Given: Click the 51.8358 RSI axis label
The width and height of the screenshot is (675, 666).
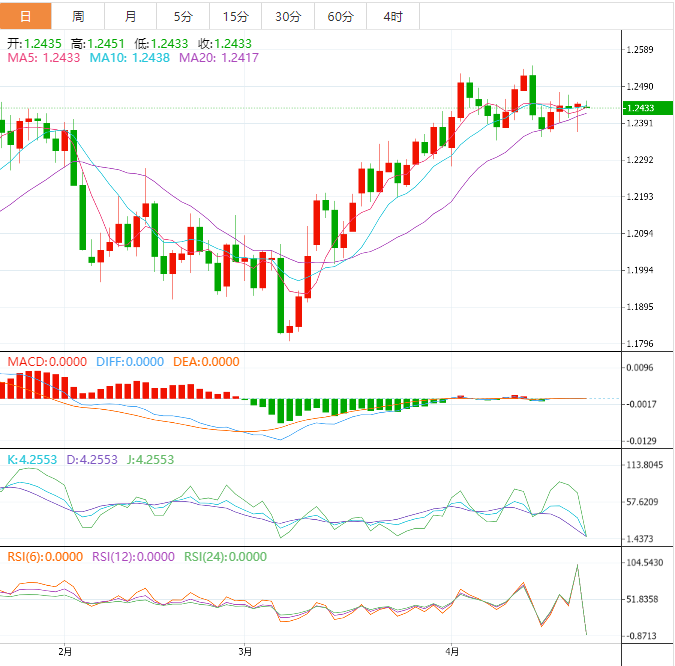Looking at the screenshot, I should point(642,599).
